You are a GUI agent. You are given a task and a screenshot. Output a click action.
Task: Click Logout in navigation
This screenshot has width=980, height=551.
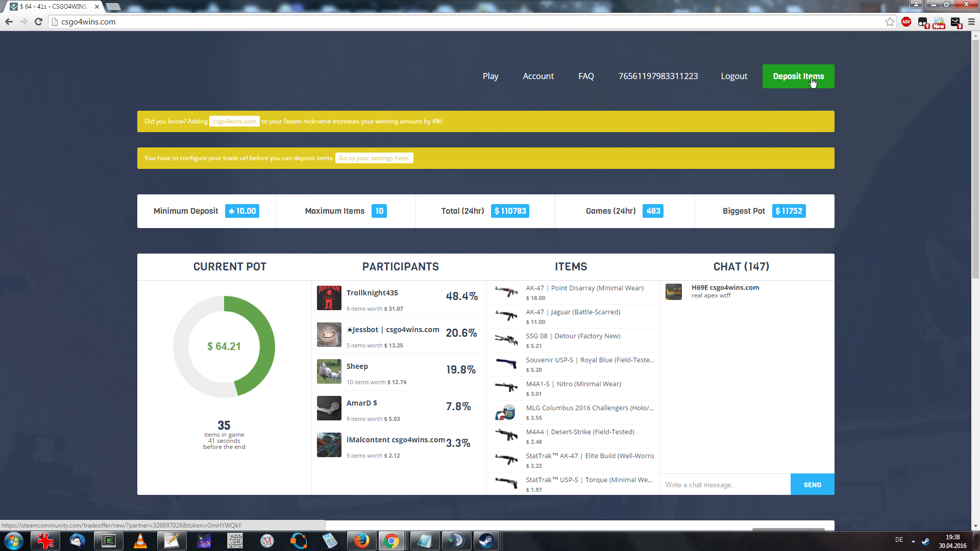[x=733, y=76]
